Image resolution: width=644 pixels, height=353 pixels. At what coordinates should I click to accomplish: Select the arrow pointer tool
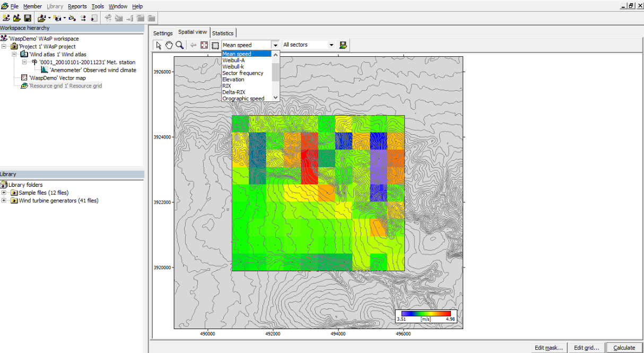[x=158, y=45]
